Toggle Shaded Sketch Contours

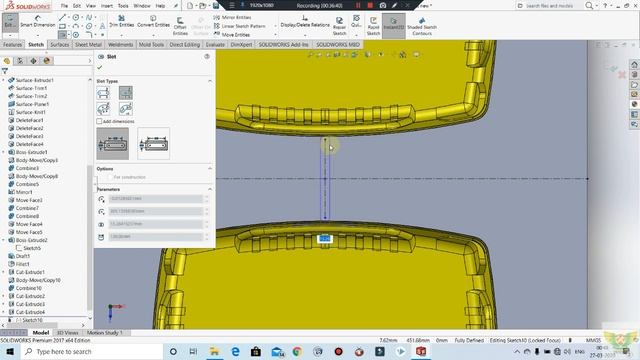click(x=422, y=26)
